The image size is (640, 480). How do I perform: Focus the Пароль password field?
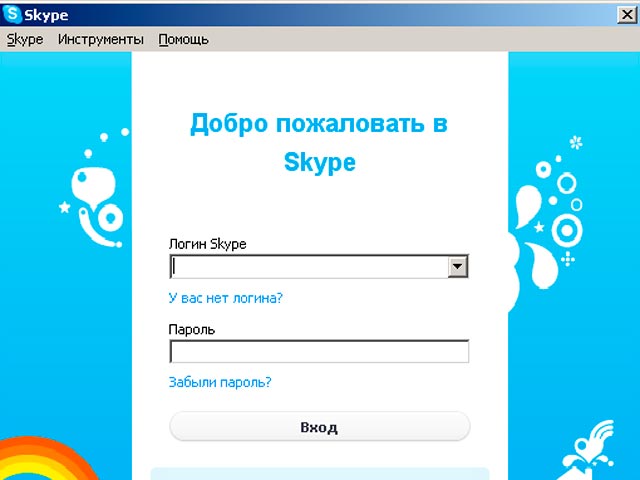(x=319, y=351)
